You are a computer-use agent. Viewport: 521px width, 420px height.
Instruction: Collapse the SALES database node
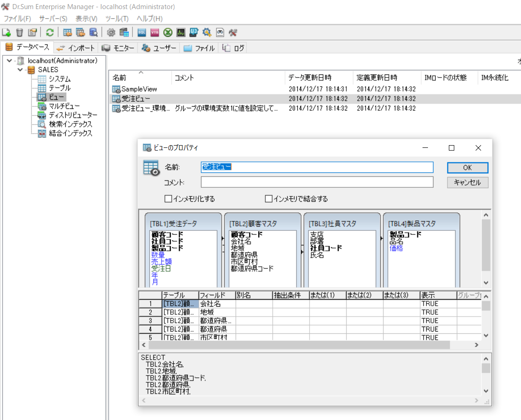click(x=20, y=70)
